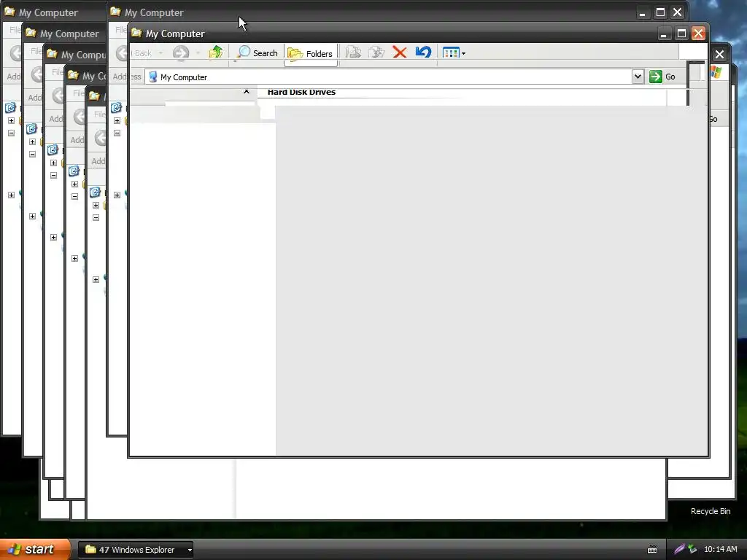Click the Copy To toolbar icon
The height and width of the screenshot is (560, 747).
point(376,52)
